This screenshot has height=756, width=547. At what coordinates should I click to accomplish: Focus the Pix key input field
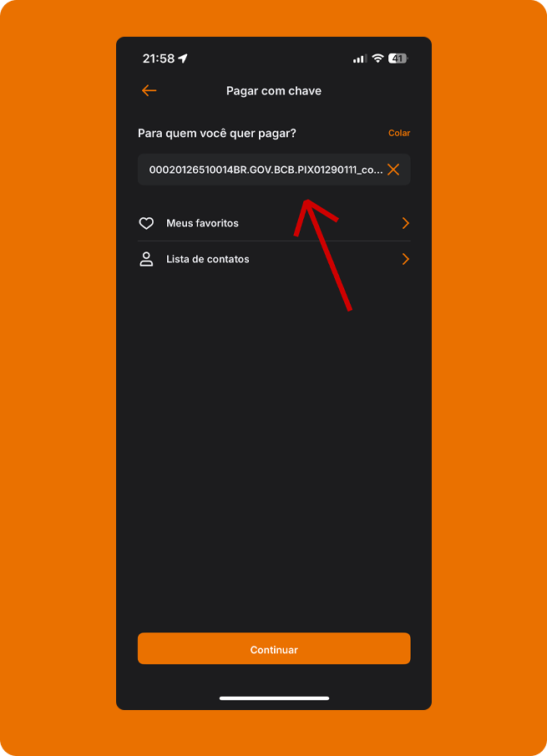(274, 170)
